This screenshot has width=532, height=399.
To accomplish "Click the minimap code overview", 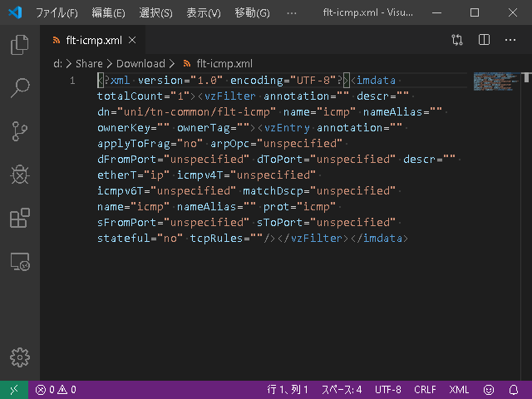I will pos(496,81).
